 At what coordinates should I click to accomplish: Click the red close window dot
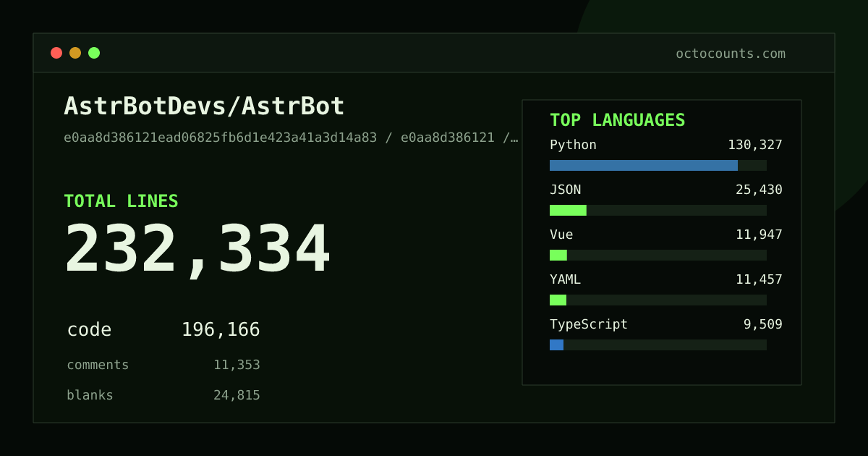click(x=56, y=53)
